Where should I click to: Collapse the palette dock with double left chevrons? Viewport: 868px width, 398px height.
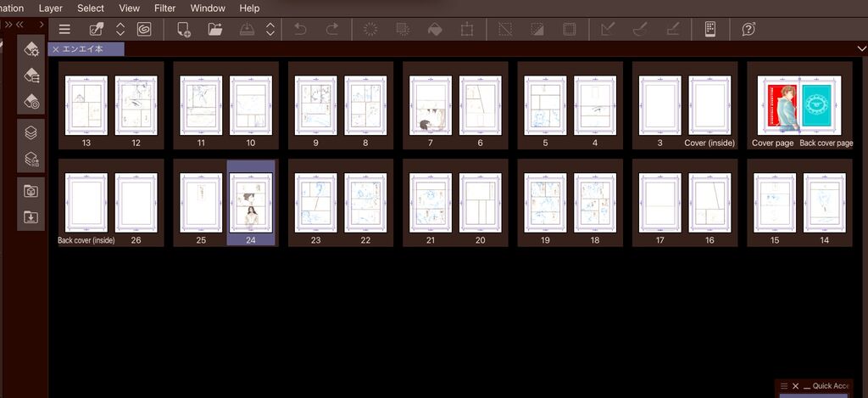pos(19,25)
